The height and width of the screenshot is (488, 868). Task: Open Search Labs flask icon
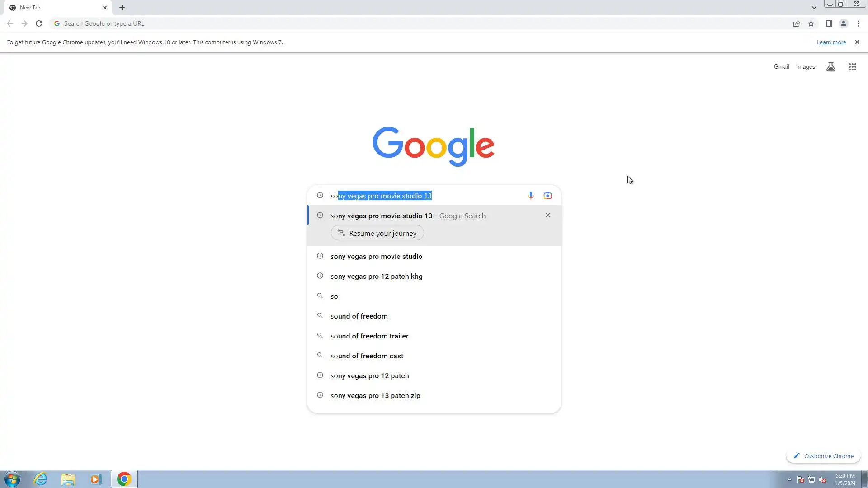(x=830, y=67)
